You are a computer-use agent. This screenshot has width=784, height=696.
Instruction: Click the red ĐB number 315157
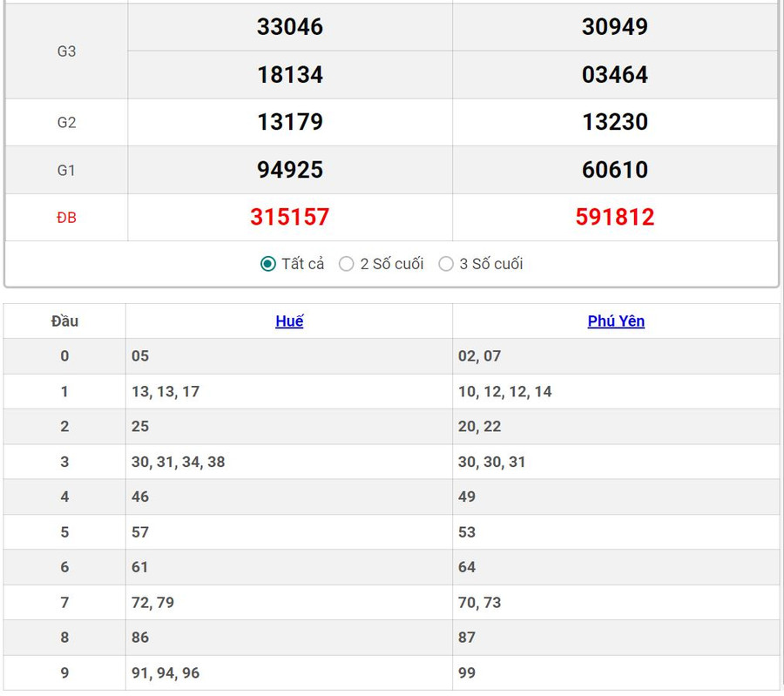[x=289, y=217]
